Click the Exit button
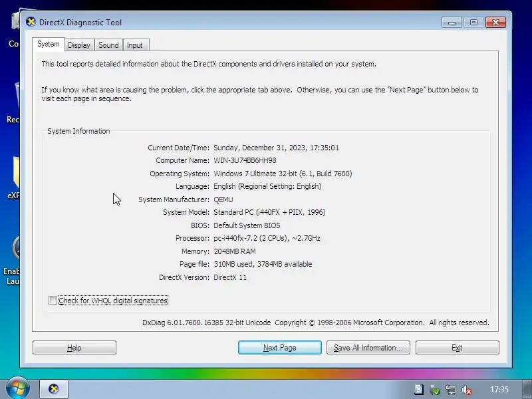532x399 pixels. pyautogui.click(x=457, y=348)
